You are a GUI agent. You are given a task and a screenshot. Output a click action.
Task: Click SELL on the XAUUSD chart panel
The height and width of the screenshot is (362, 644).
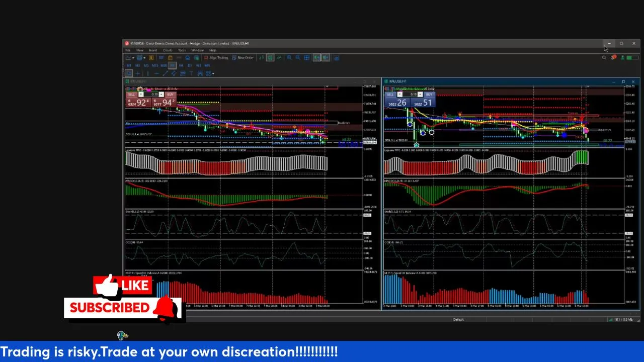coord(390,95)
